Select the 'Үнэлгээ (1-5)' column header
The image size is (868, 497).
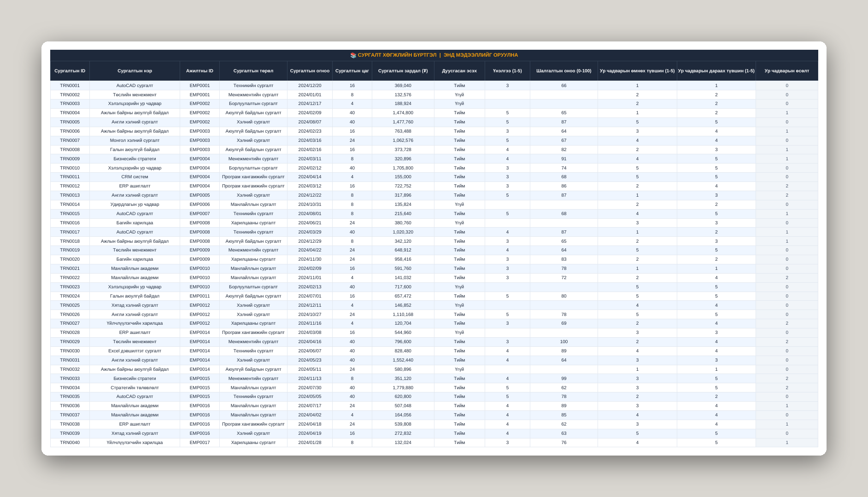coord(507,71)
